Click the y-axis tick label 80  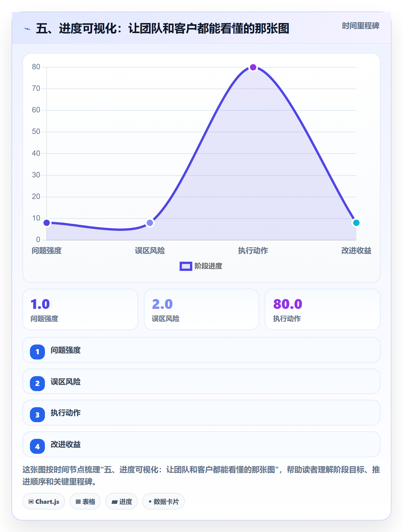coord(36,67)
